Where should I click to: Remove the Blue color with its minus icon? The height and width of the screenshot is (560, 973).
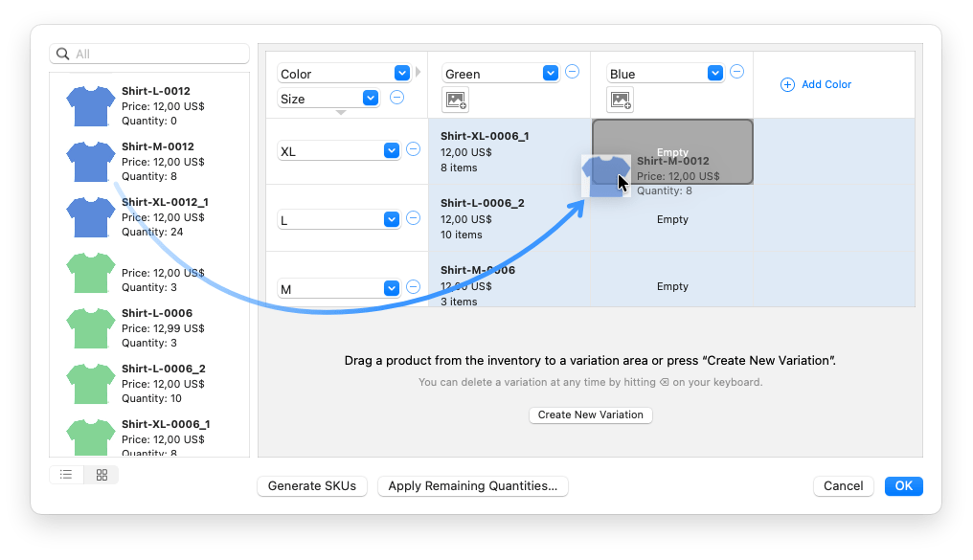(x=736, y=72)
